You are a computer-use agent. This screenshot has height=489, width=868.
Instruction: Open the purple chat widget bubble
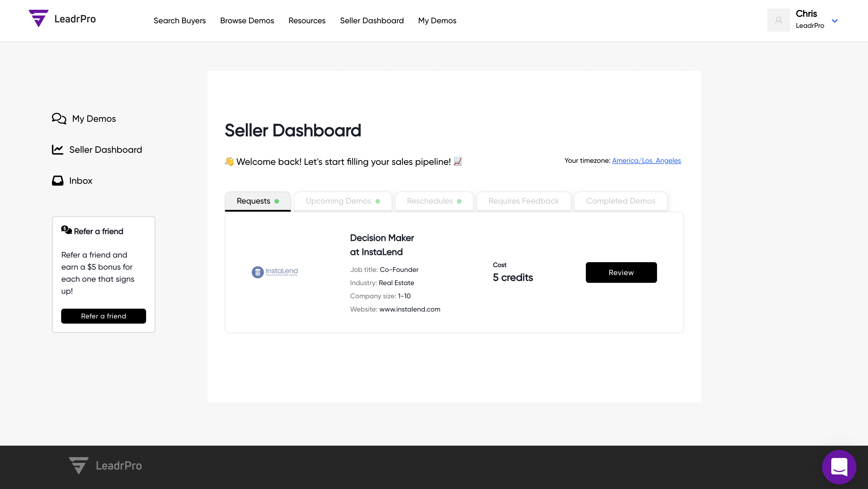pyautogui.click(x=839, y=467)
